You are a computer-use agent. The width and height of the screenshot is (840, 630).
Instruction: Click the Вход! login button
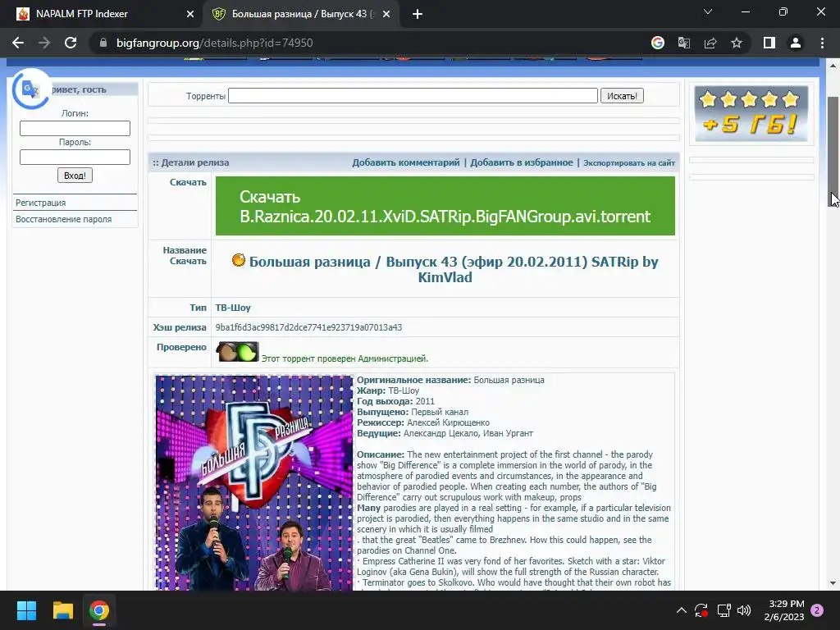pyautogui.click(x=75, y=176)
